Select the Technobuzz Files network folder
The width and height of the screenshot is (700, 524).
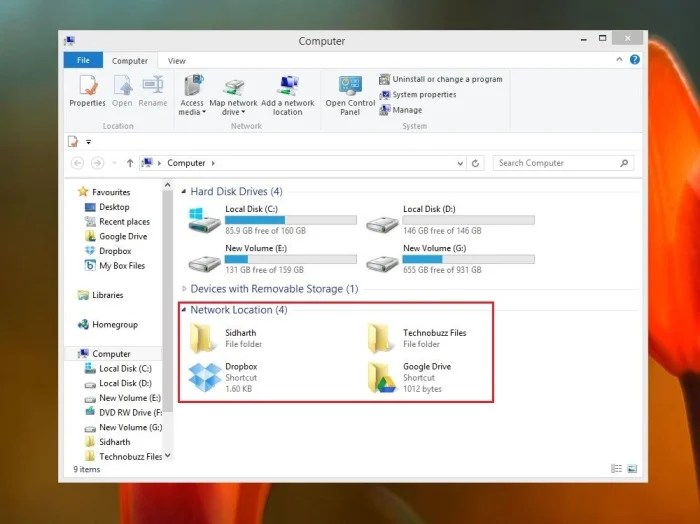click(417, 338)
